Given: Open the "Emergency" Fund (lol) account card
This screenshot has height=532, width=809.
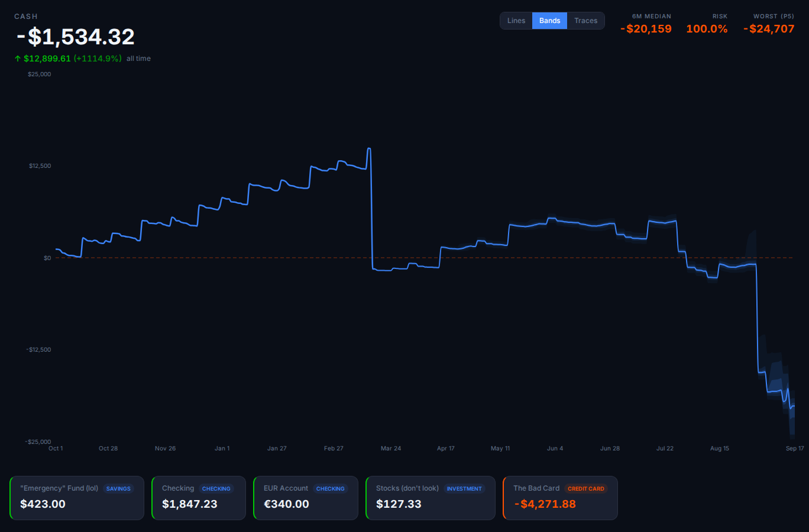Looking at the screenshot, I should [77, 498].
